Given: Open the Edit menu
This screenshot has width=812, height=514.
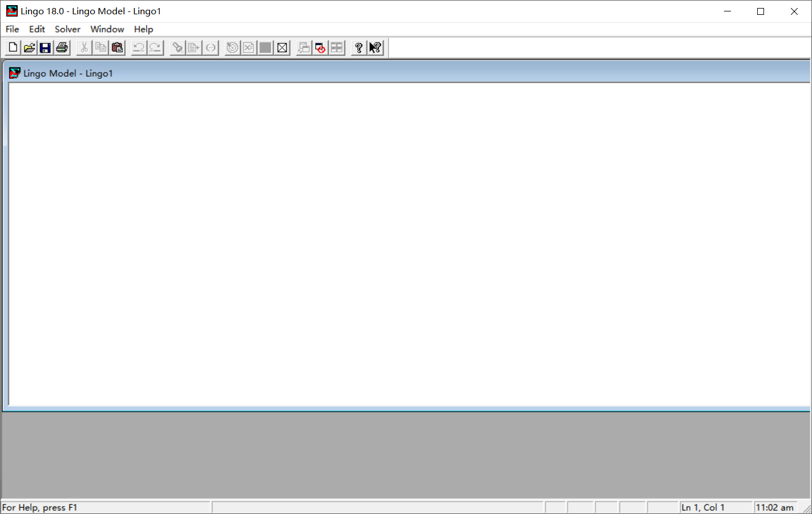Looking at the screenshot, I should pos(37,29).
